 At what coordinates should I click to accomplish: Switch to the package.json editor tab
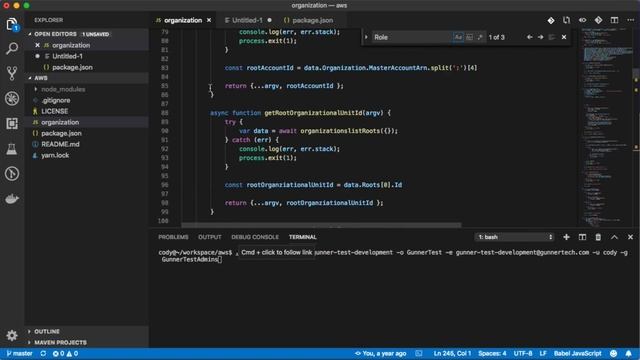[x=313, y=20]
